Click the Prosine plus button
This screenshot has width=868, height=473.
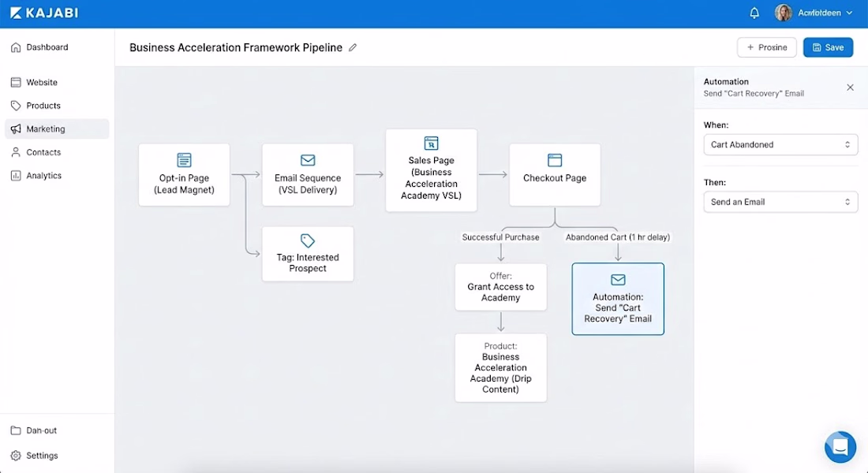tap(767, 47)
